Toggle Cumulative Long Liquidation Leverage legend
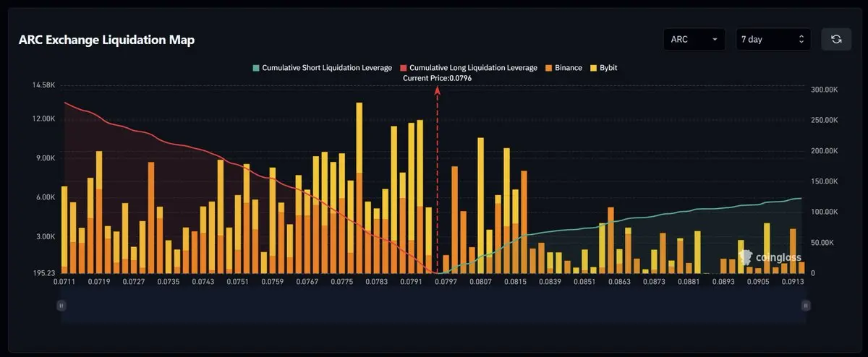The image size is (868, 357). click(469, 68)
